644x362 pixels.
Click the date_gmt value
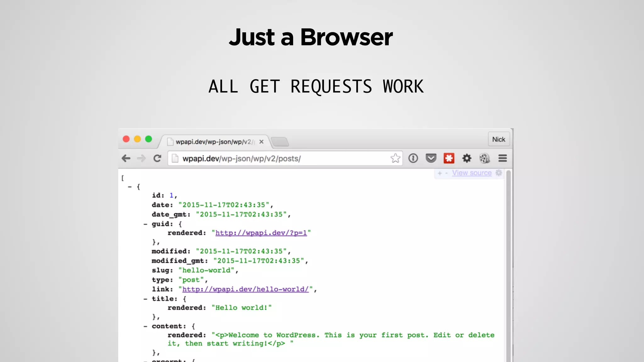241,214
